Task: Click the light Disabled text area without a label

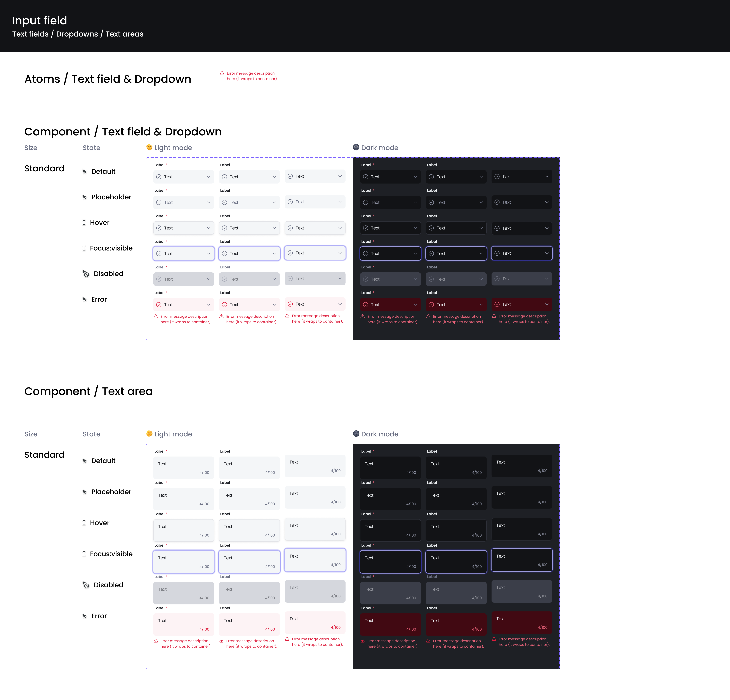Action: [x=315, y=591]
